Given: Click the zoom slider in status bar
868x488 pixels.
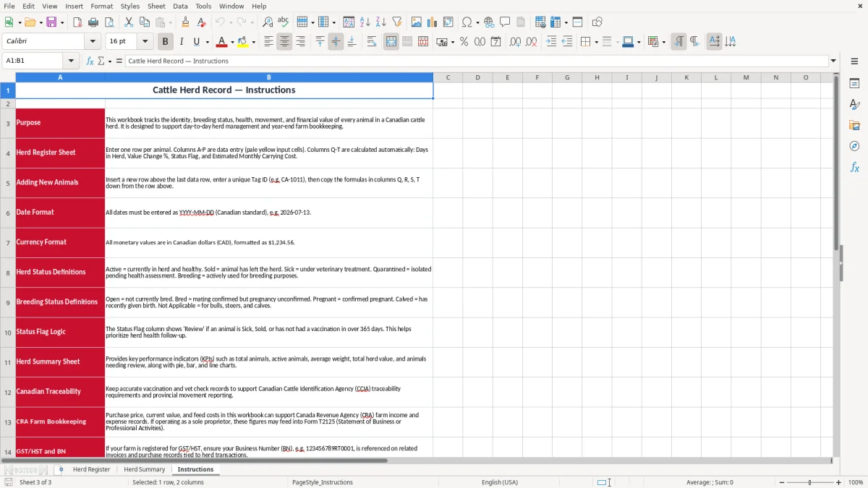Looking at the screenshot, I should click(810, 482).
